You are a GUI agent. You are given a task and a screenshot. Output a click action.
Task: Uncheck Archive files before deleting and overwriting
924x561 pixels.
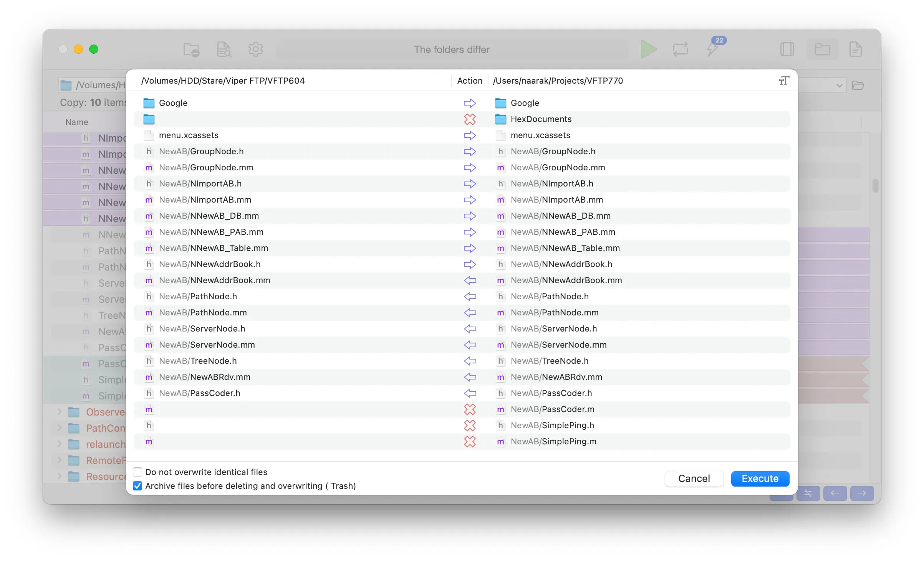click(137, 486)
